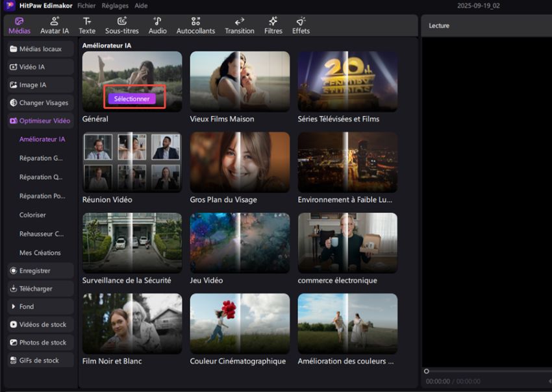The image size is (552, 392).
Task: Open the Effets tool icon
Action: click(x=301, y=21)
